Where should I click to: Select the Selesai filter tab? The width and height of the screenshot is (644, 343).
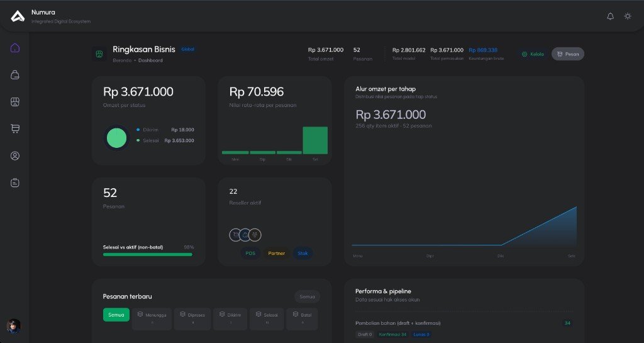(x=267, y=318)
